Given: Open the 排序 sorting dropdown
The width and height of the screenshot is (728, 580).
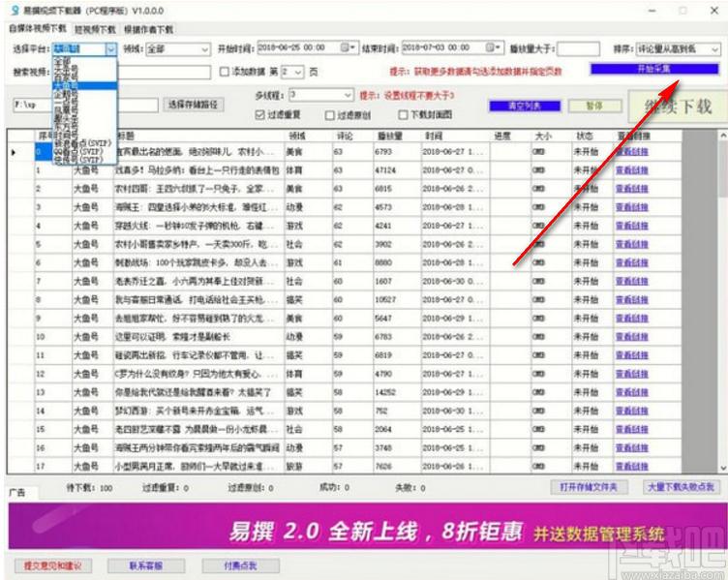Looking at the screenshot, I should point(715,48).
